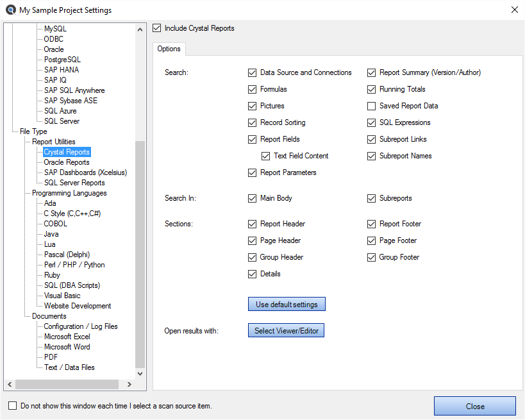Click the vertical scrollbar thumb in tree
Screen dimensions: 525x420
140,255
